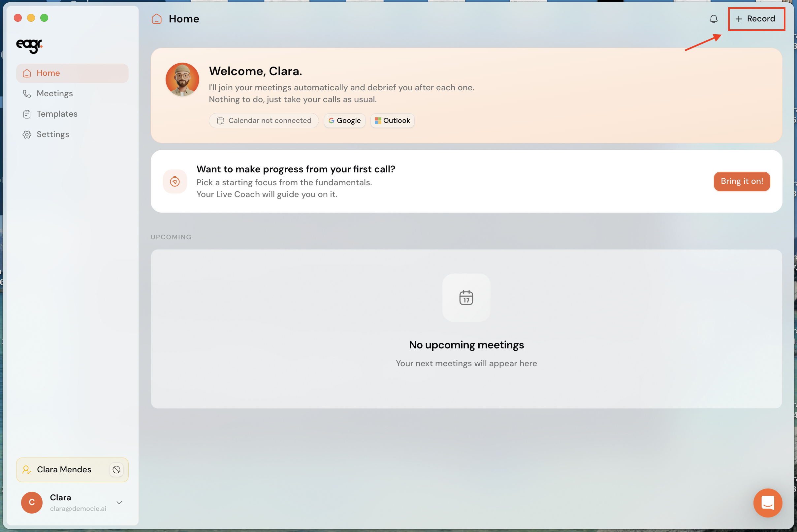Screen dimensions: 797x532
Task: Click the calendar icon above No upcoming meetings
Action: point(466,298)
